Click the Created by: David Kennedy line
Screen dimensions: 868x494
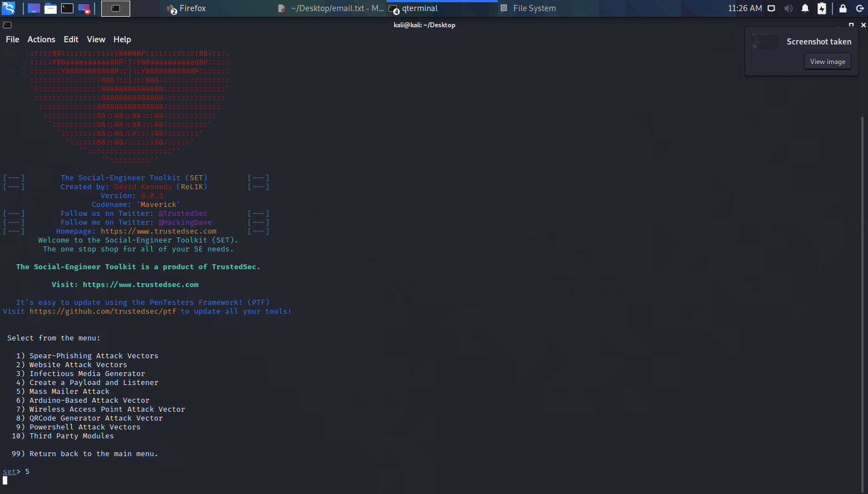tap(134, 187)
